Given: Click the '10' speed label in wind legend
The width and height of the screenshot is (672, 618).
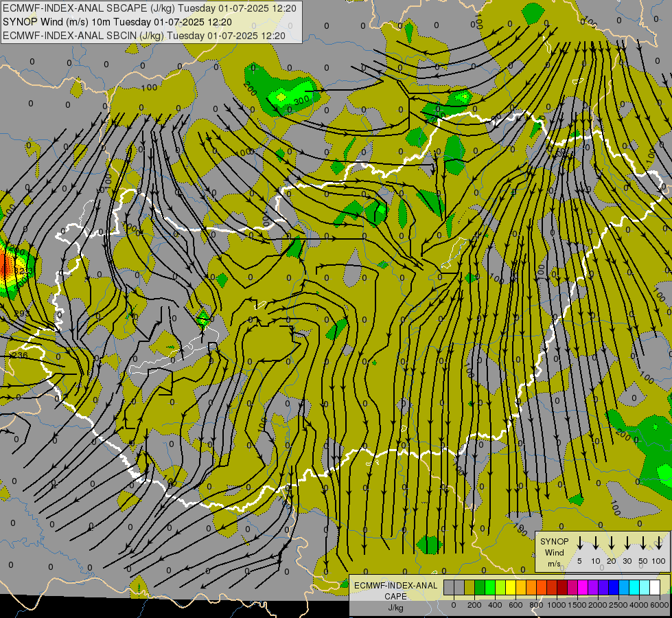Looking at the screenshot, I should pos(596,561).
